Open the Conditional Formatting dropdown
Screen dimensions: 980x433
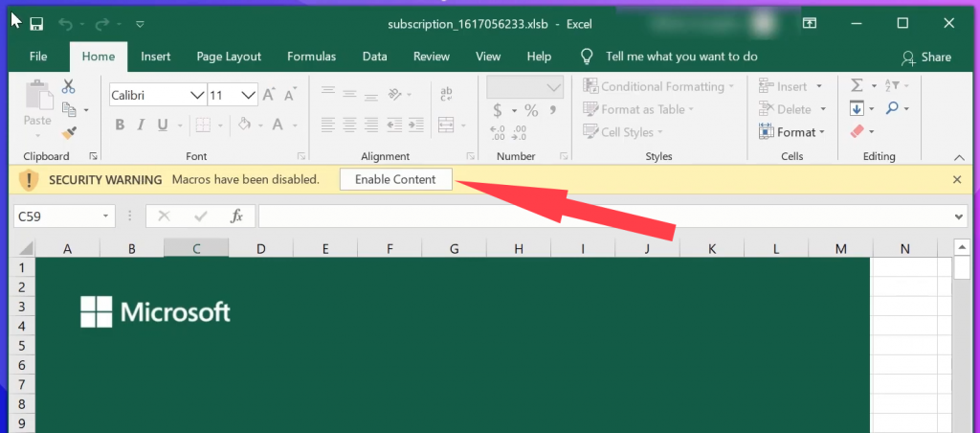[658, 87]
